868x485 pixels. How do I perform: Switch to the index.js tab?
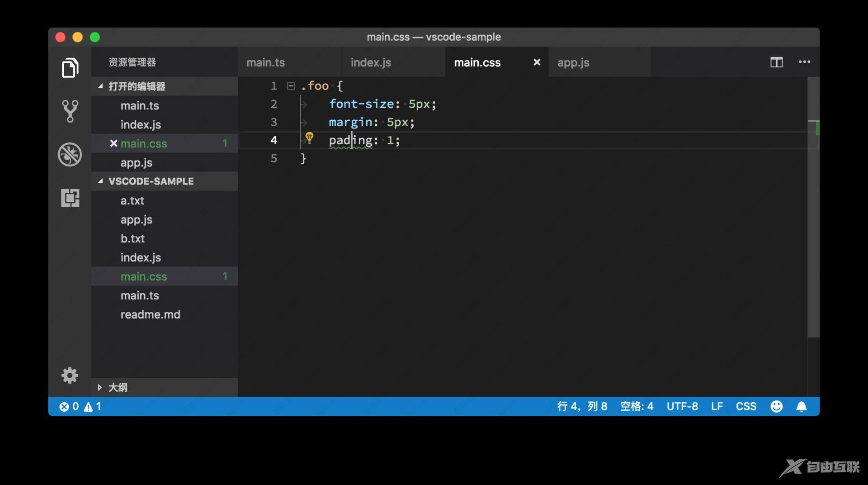pos(393,62)
